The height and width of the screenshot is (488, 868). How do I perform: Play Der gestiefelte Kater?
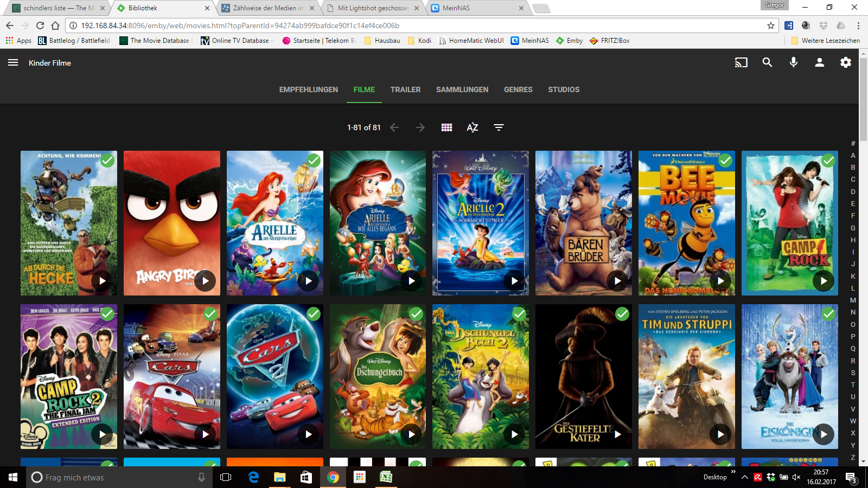(617, 434)
